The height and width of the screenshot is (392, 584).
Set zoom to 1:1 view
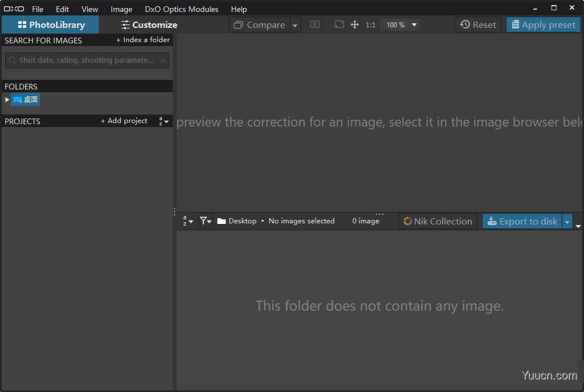tap(370, 24)
